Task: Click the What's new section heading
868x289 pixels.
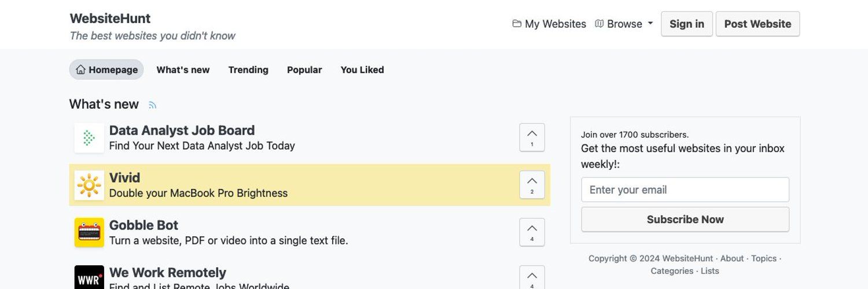Action: [104, 104]
